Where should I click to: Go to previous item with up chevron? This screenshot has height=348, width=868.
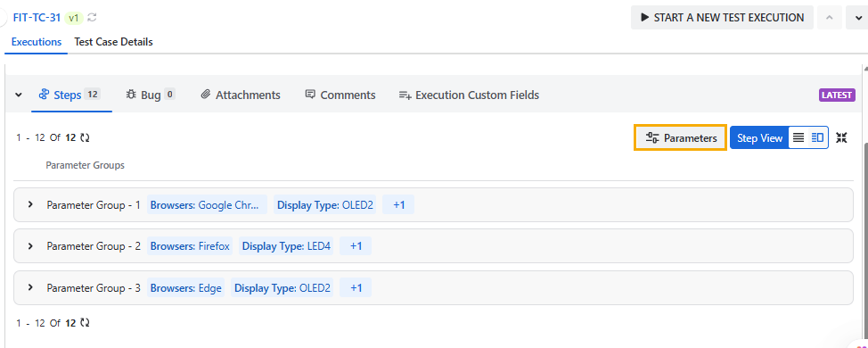pos(830,17)
